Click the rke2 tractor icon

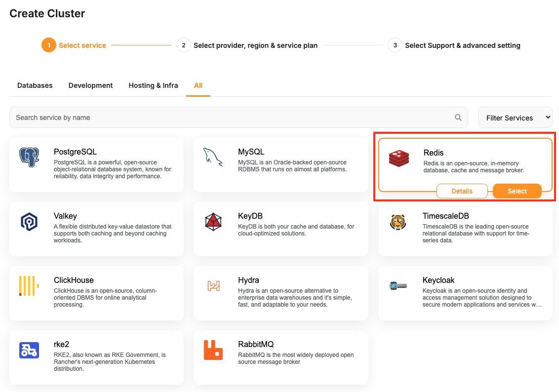(x=29, y=350)
